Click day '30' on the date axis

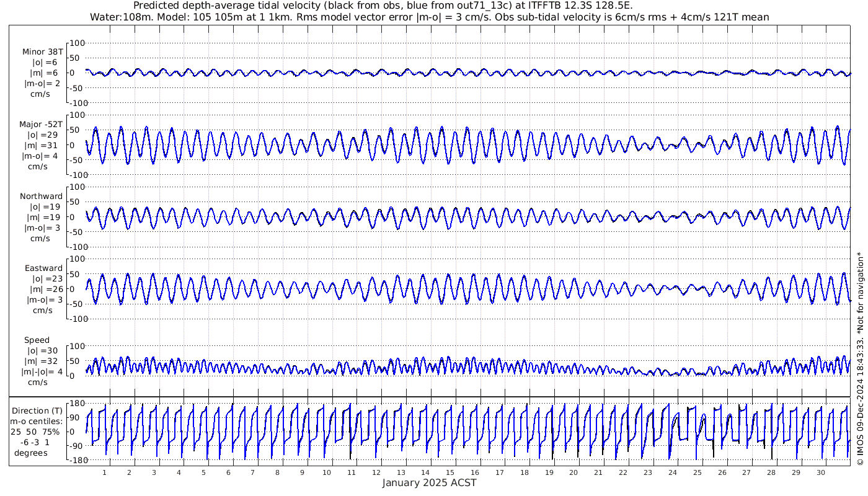click(820, 472)
